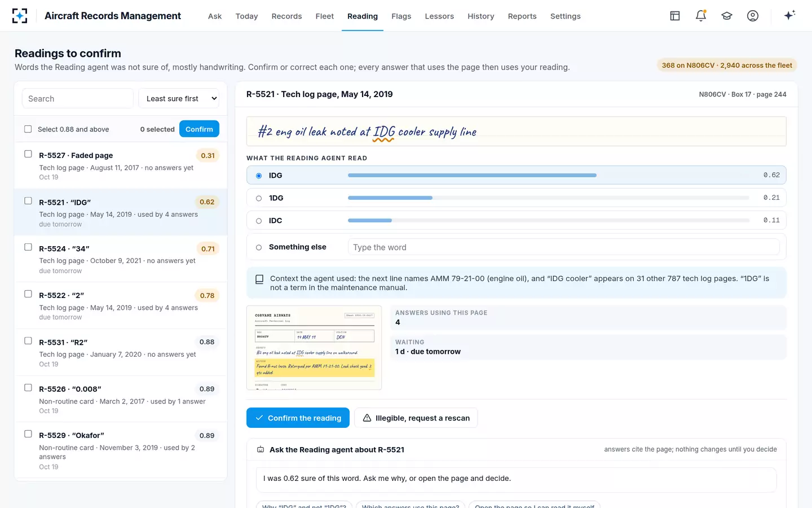Tick the checkbox for R-5521 "IDG"
The width and height of the screenshot is (812, 508).
(x=28, y=201)
